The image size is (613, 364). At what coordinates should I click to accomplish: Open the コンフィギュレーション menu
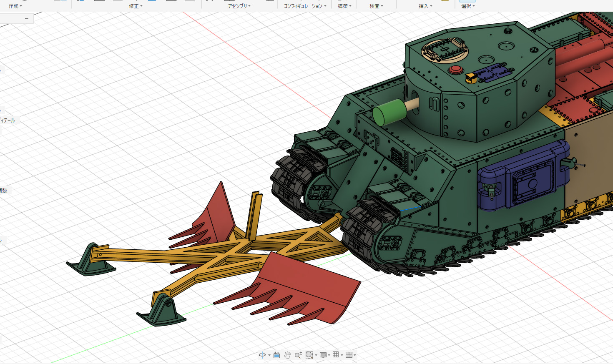click(305, 6)
